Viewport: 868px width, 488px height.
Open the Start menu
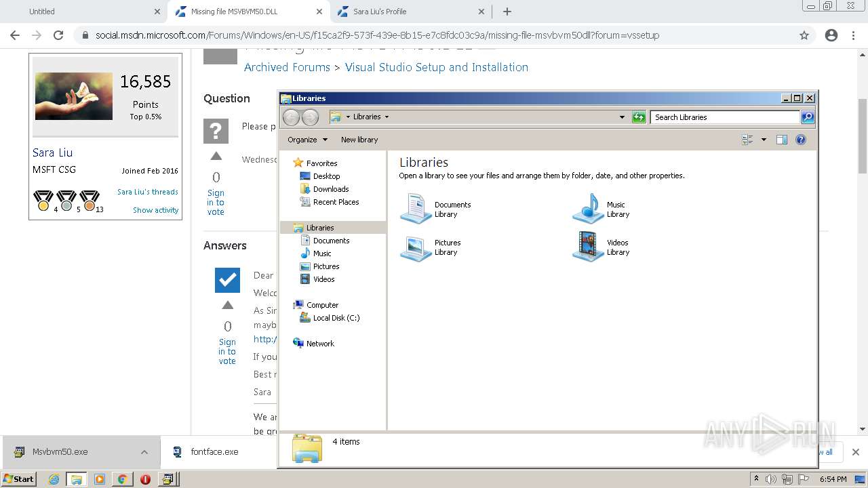[19, 479]
